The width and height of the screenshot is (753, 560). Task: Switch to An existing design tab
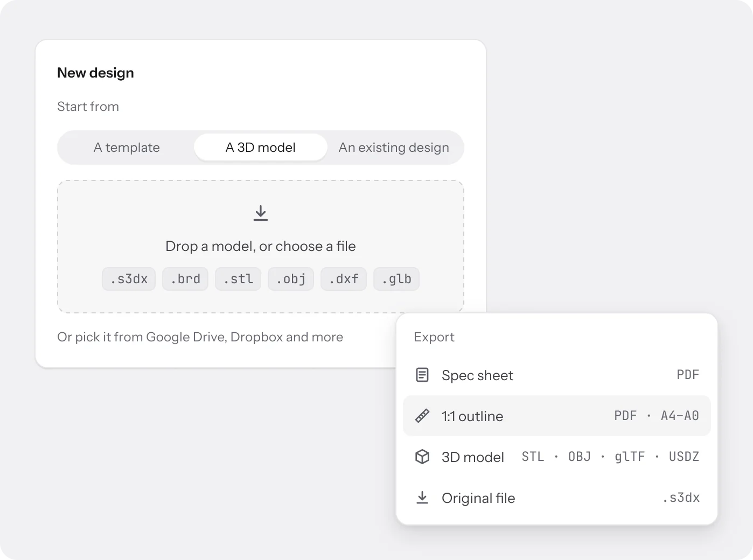pyautogui.click(x=394, y=148)
